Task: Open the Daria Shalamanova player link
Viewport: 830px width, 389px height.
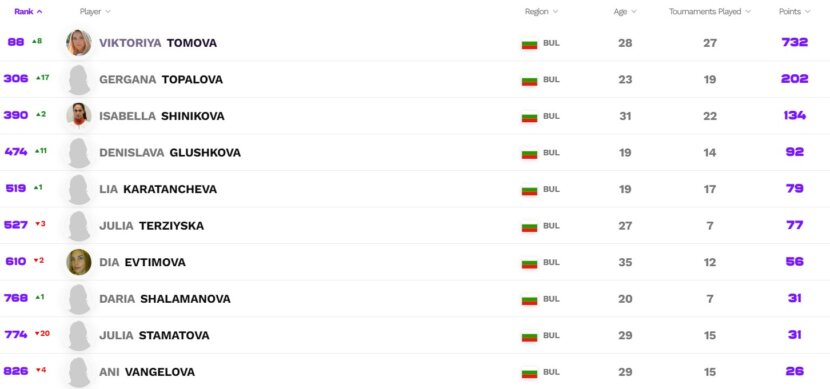Action: coord(165,298)
